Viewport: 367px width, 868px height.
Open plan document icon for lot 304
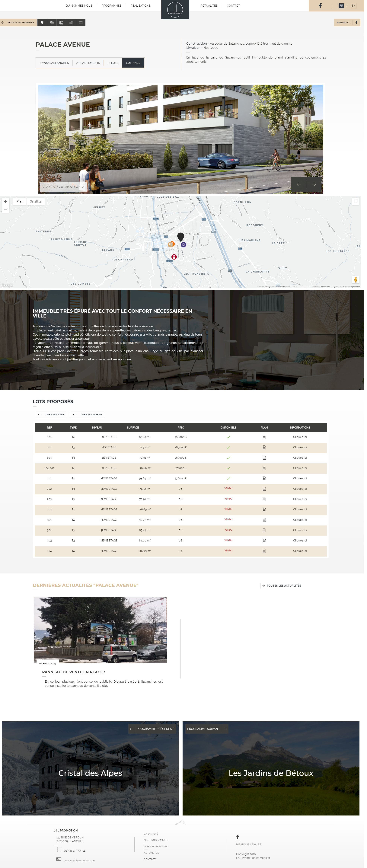coord(264,551)
